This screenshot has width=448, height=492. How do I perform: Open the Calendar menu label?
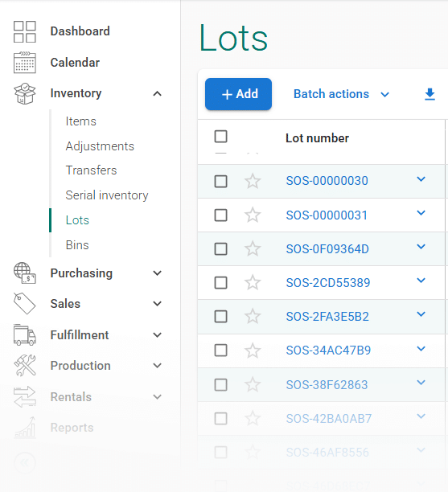coord(75,63)
